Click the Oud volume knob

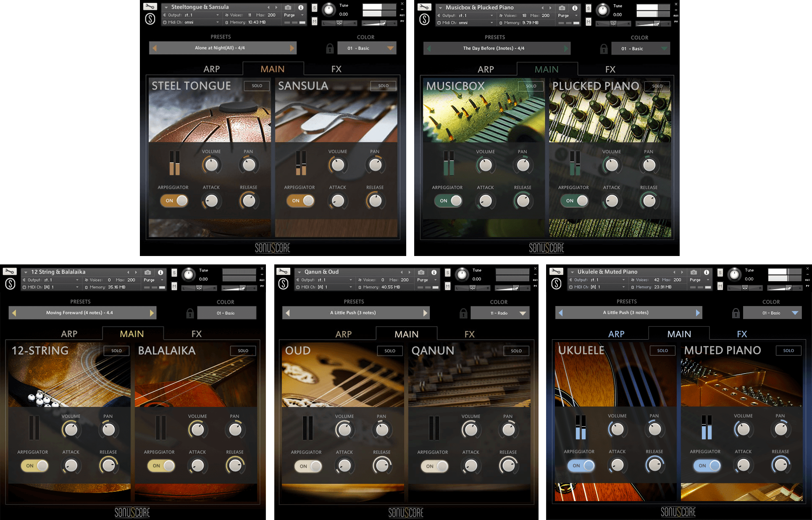click(x=344, y=430)
